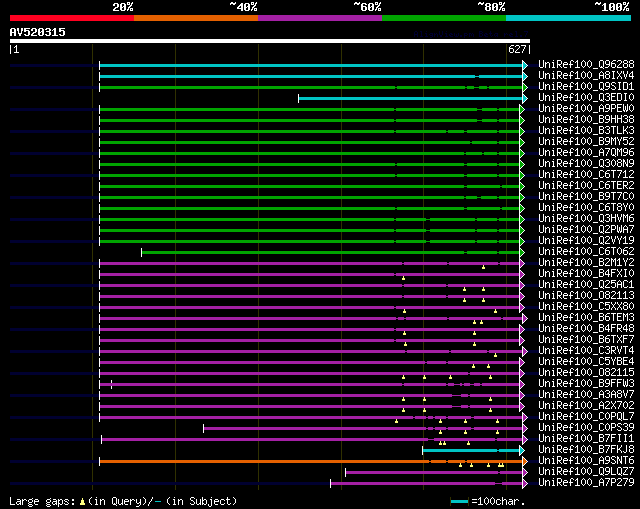Click the green ~80% identity legend swatch
640x509 pixels.
click(444, 18)
